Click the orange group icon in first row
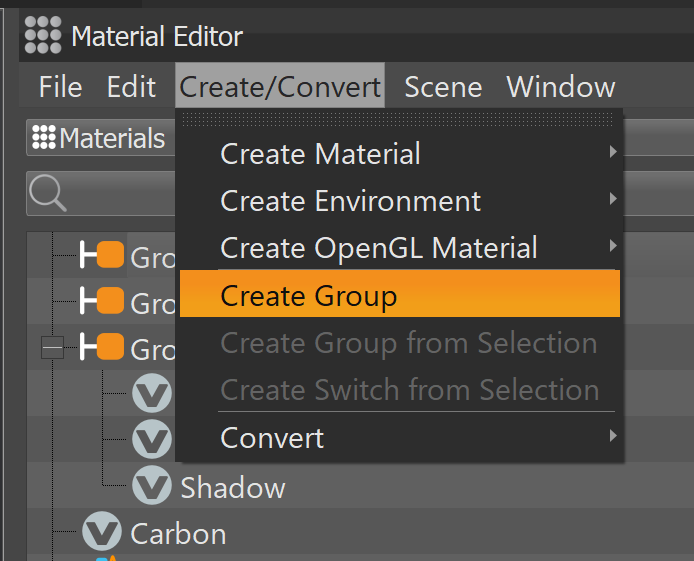Screen dimensions: 694x561 coord(109,256)
